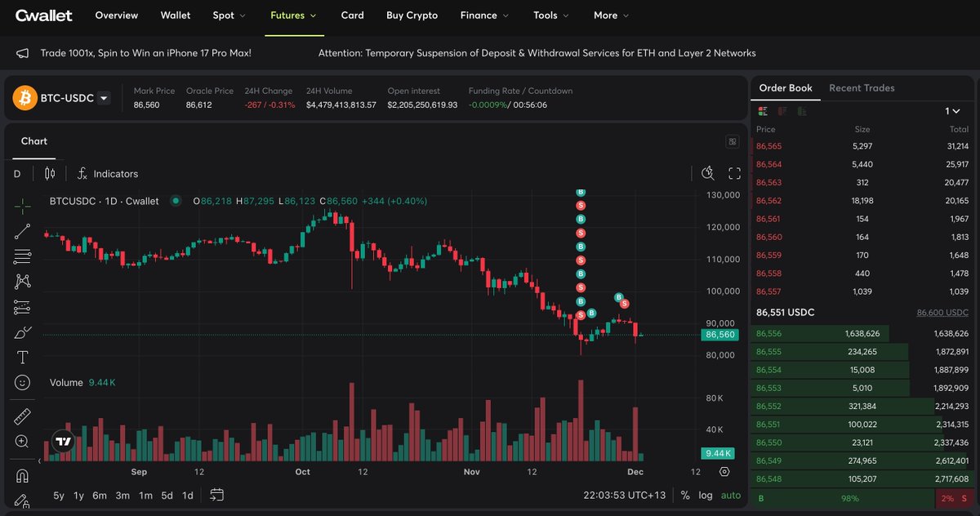The image size is (980, 516).
Task: Select the trend line drawing tool
Action: tap(22, 231)
